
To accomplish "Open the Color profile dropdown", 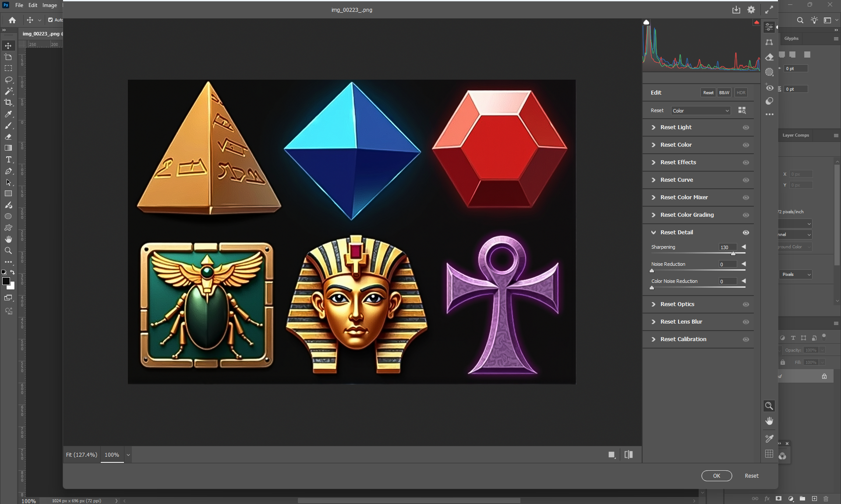I will pyautogui.click(x=701, y=111).
